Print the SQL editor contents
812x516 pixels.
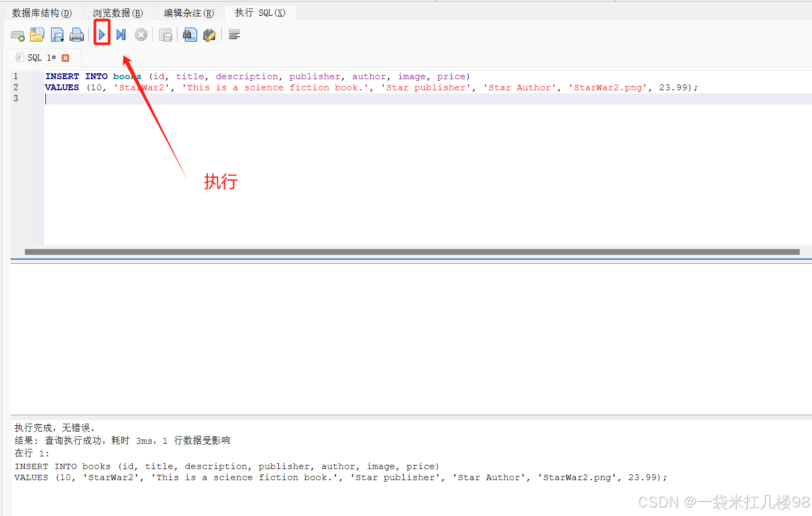77,35
